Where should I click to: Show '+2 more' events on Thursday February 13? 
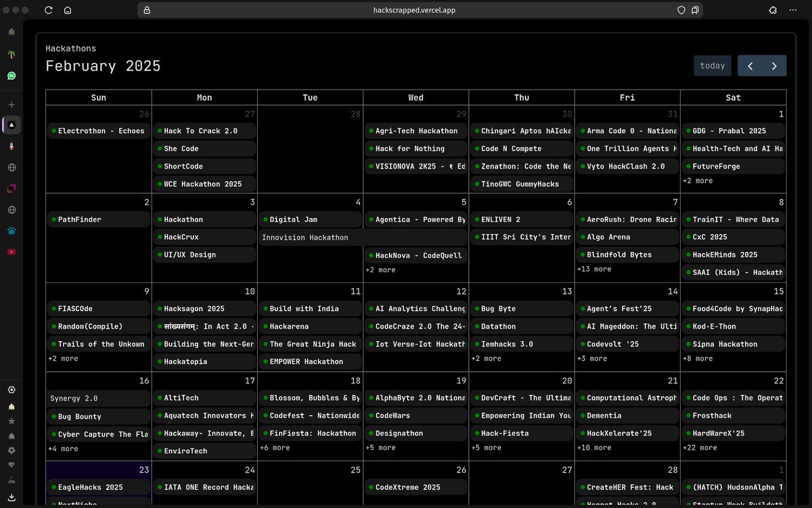coord(486,358)
